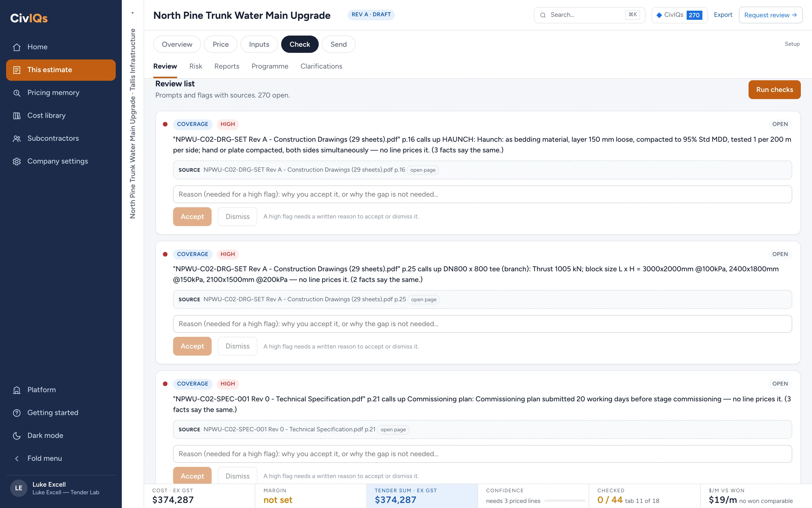Image resolution: width=812 pixels, height=508 pixels.
Task: Open page for drawings p.16 source
Action: click(x=423, y=170)
